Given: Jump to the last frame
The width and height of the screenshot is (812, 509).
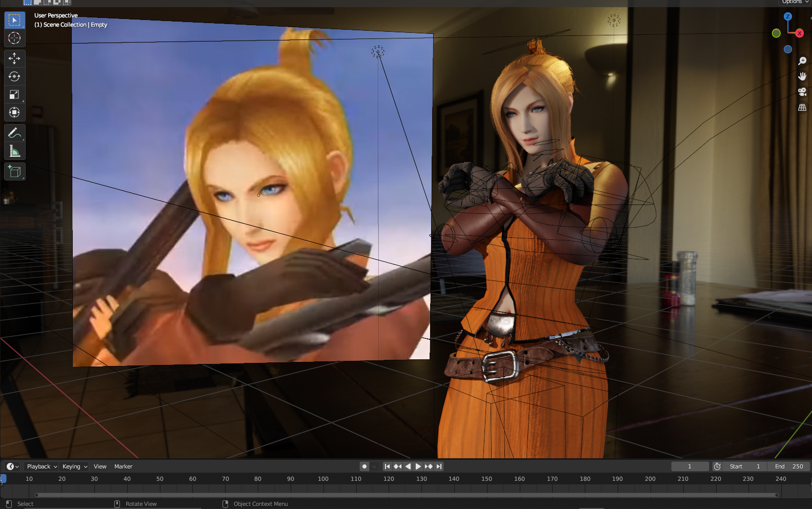Looking at the screenshot, I should (x=439, y=466).
